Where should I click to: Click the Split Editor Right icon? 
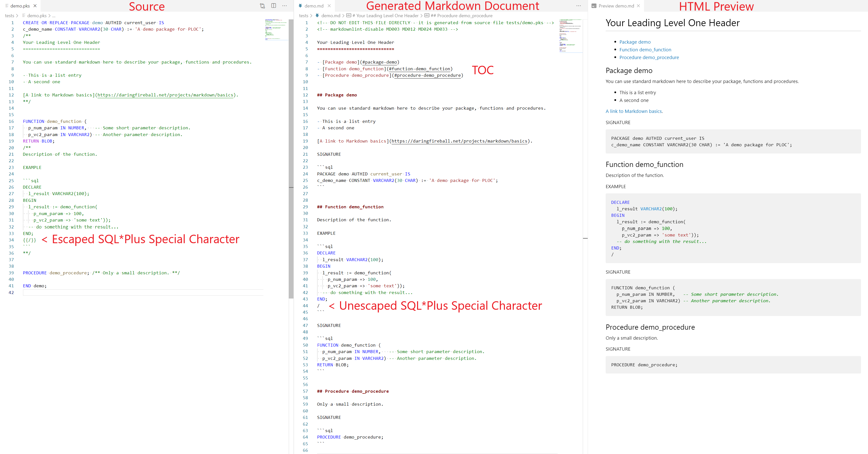274,6
